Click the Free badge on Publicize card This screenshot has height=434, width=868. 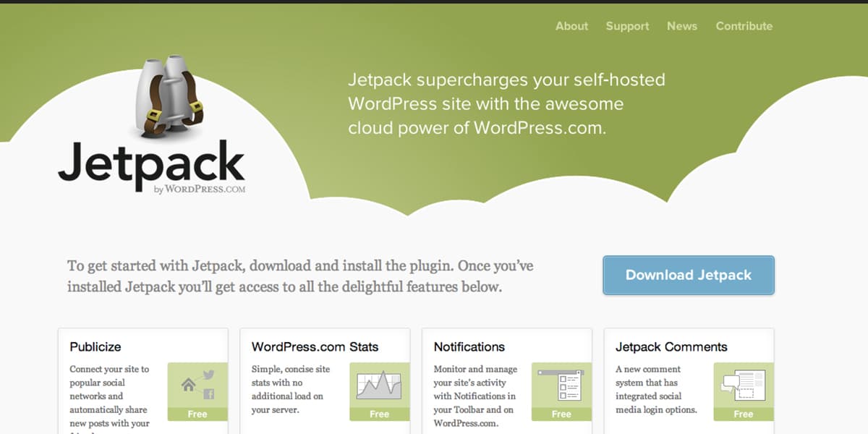197,414
